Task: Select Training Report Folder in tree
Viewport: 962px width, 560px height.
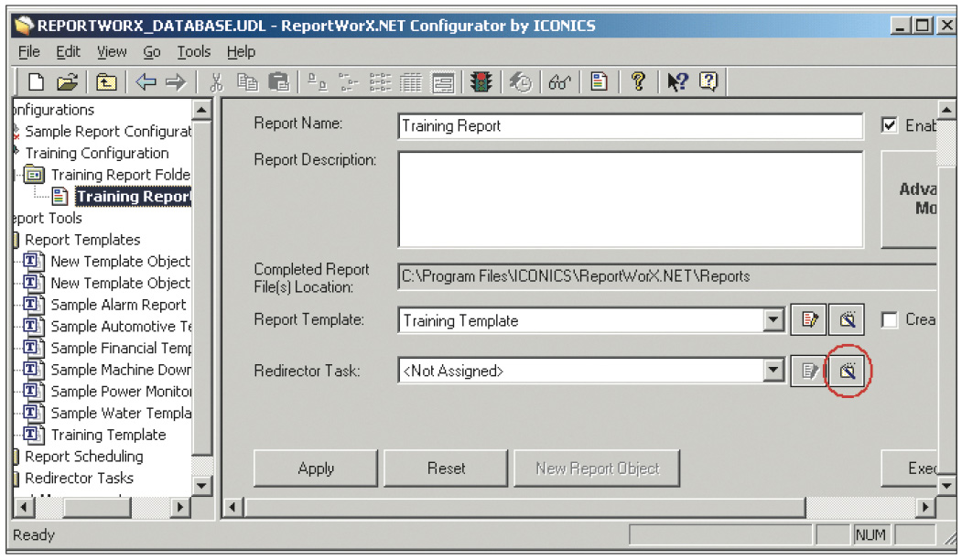Action: click(121, 175)
